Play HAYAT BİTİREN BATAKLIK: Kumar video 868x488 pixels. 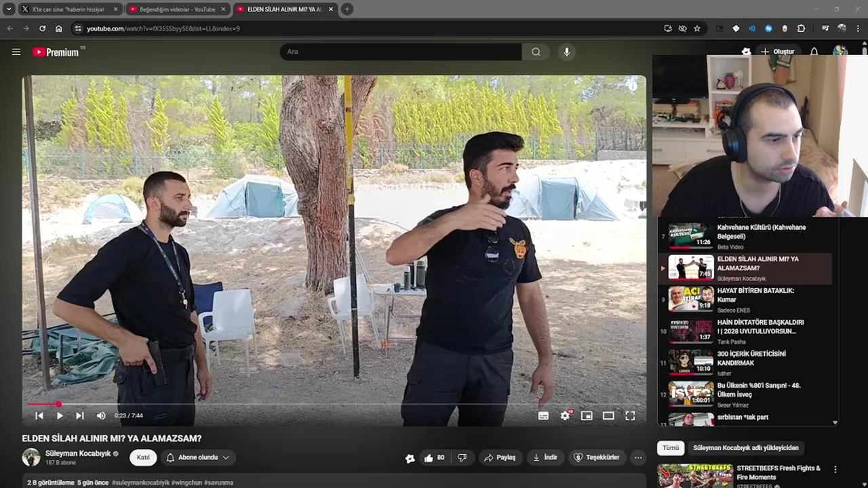[x=746, y=299]
